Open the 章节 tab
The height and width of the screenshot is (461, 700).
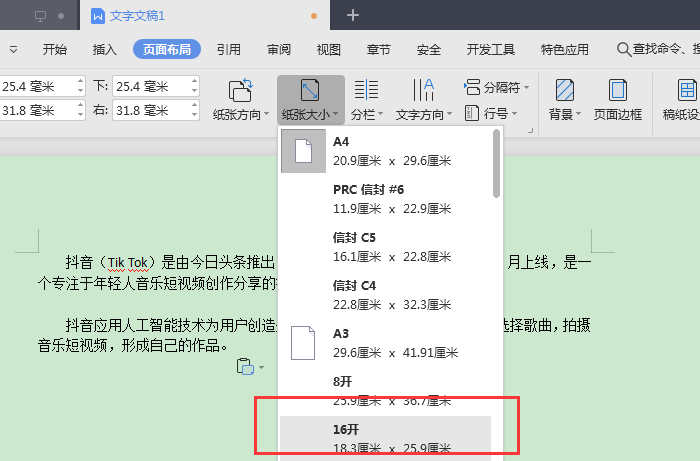[x=379, y=49]
